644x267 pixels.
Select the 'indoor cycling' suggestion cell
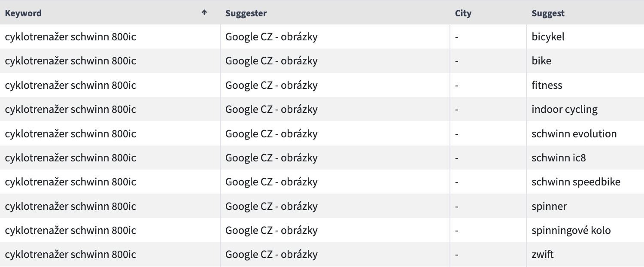tap(585, 109)
